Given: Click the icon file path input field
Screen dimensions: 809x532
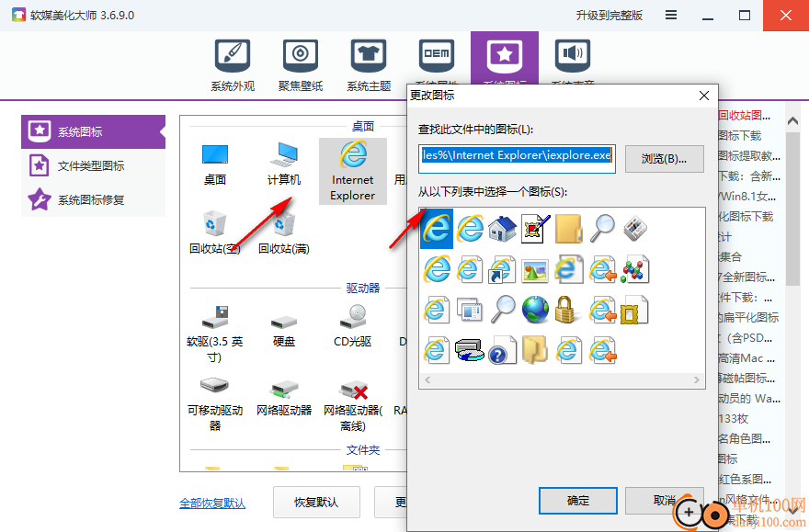Looking at the screenshot, I should pos(517,158).
